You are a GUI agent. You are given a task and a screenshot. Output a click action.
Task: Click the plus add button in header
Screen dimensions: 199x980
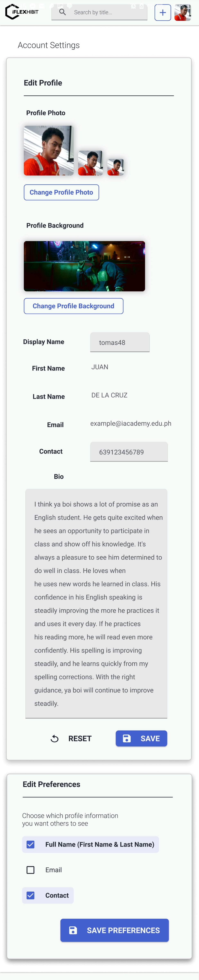[x=163, y=12]
